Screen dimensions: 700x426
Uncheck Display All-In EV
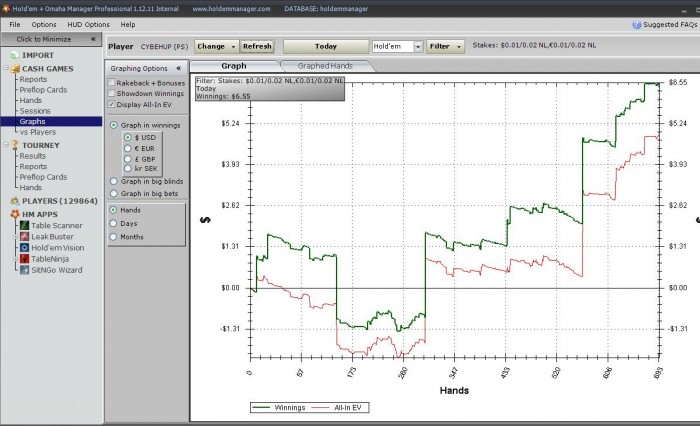[x=111, y=104]
